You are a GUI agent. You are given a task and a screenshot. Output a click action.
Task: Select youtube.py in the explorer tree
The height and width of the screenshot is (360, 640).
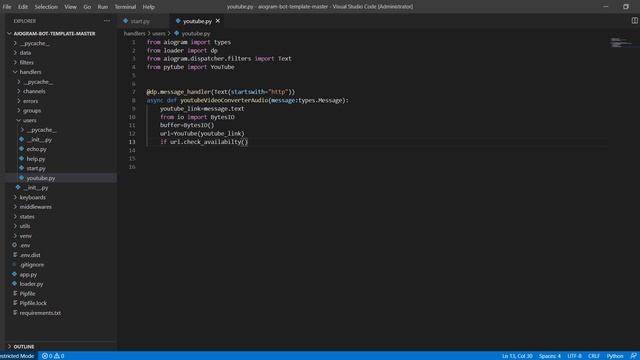pos(41,178)
